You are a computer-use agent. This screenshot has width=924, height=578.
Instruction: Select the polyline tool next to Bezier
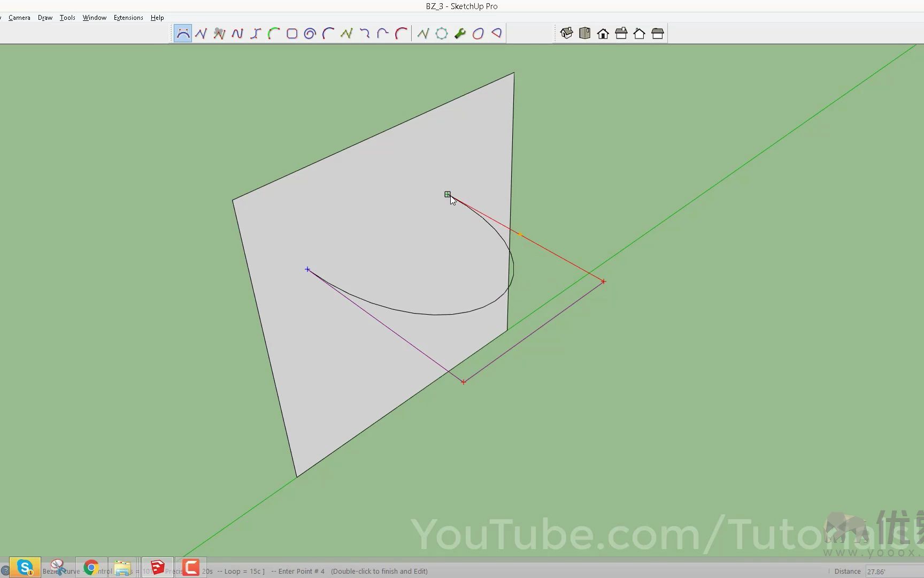click(x=201, y=34)
